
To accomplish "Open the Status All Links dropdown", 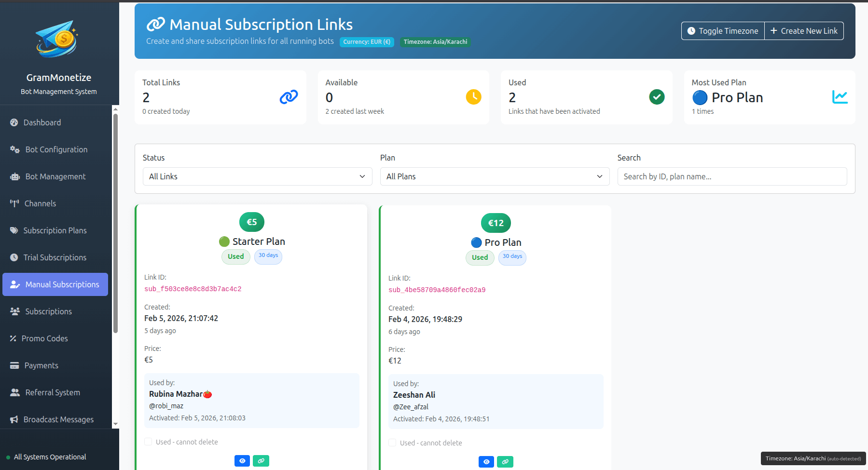I will pyautogui.click(x=257, y=176).
